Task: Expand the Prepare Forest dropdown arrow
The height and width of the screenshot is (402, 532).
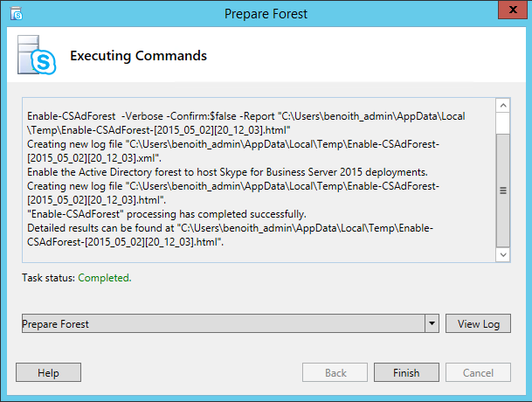Action: pos(432,324)
